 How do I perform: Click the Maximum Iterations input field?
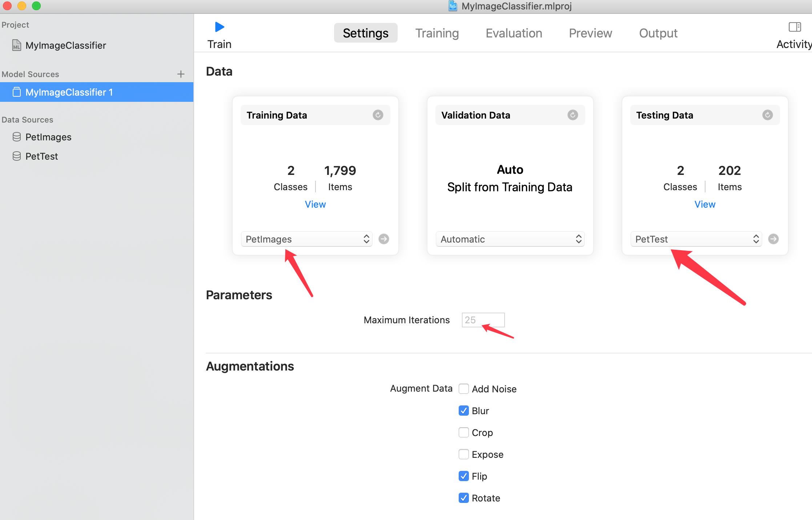pos(483,320)
